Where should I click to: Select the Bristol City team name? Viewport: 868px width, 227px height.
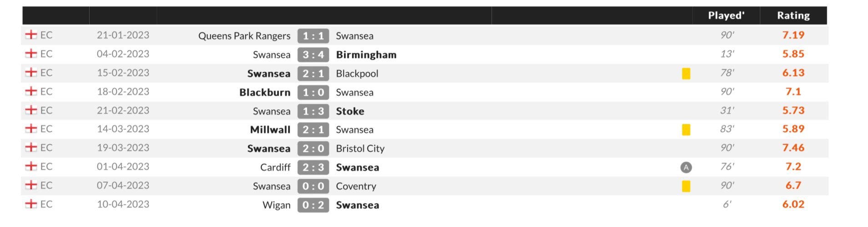pyautogui.click(x=360, y=148)
